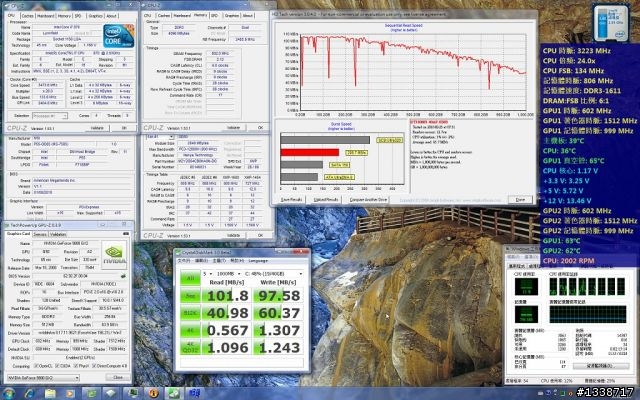Switch to Mainboard tab in CPU-Z processor window
Viewport: 640px width, 400px height.
[45, 16]
